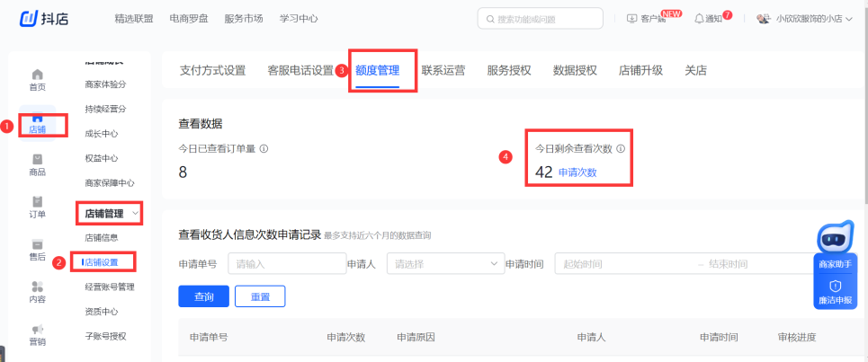This screenshot has width=868, height=362.
Task: Switch to the 支付方式设置 tab
Action: (x=212, y=70)
